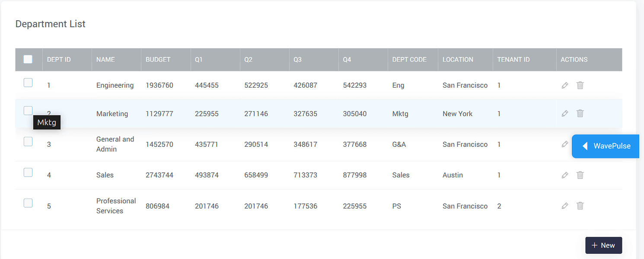Image resolution: width=644 pixels, height=259 pixels.
Task: Select the General and Admin row checkbox
Action: coord(28,142)
